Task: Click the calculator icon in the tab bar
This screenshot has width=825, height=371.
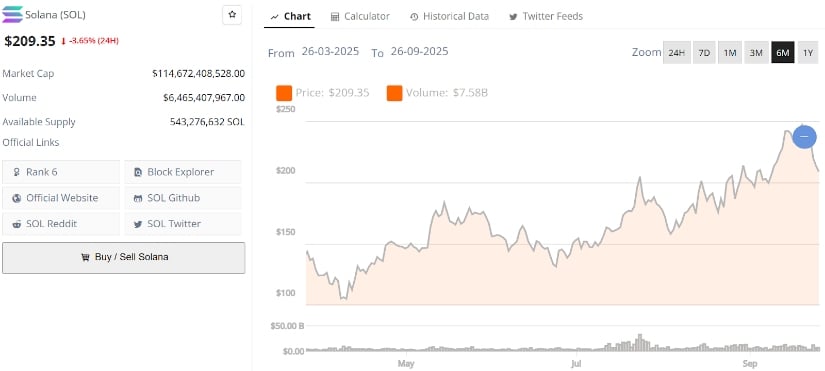Action: (335, 17)
